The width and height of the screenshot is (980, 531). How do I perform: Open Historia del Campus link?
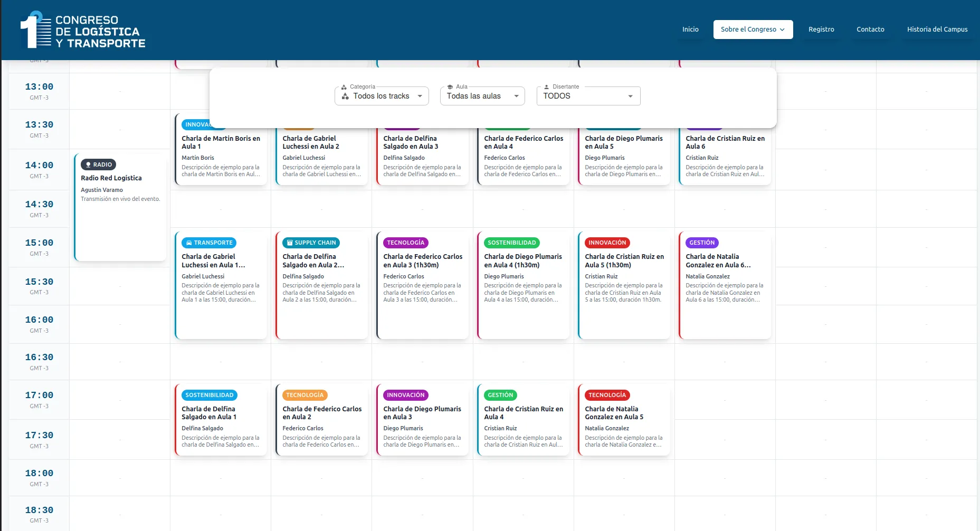pos(937,30)
